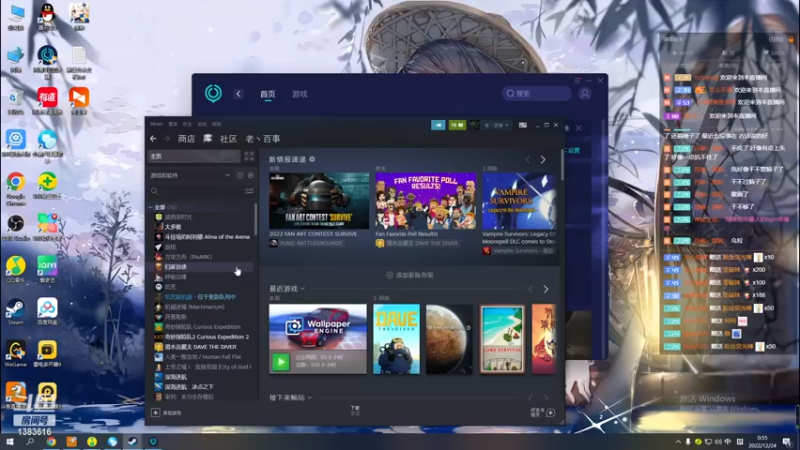Image resolution: width=800 pixels, height=450 pixels.
Task: Toggle the ready-to-play filter icon
Action: coord(251,175)
